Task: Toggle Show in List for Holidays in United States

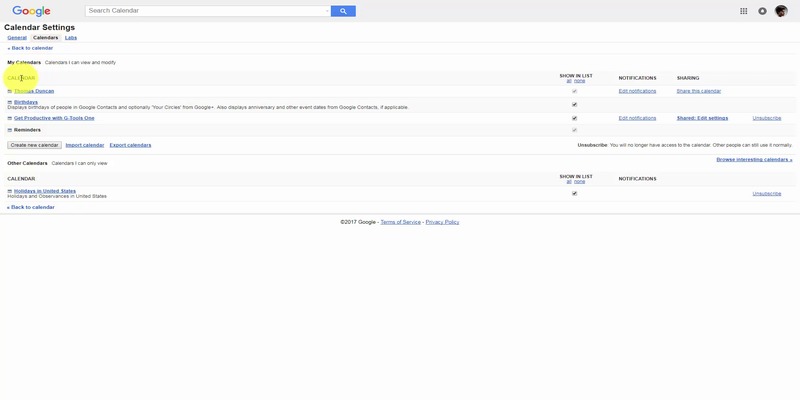Action: coord(574,193)
